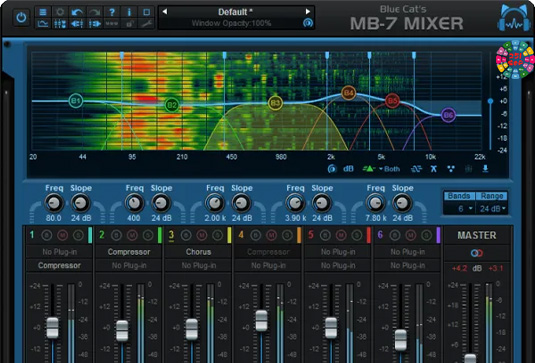Image resolution: width=535 pixels, height=363 pixels.
Task: Click the sun-shaped settings icon in toolbar
Action: (x=60, y=12)
